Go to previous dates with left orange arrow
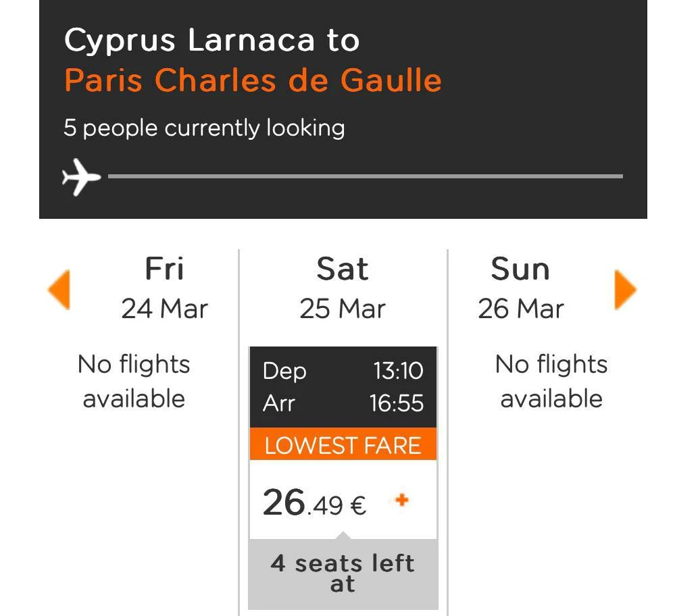Image resolution: width=698 pixels, height=616 pixels. click(59, 290)
